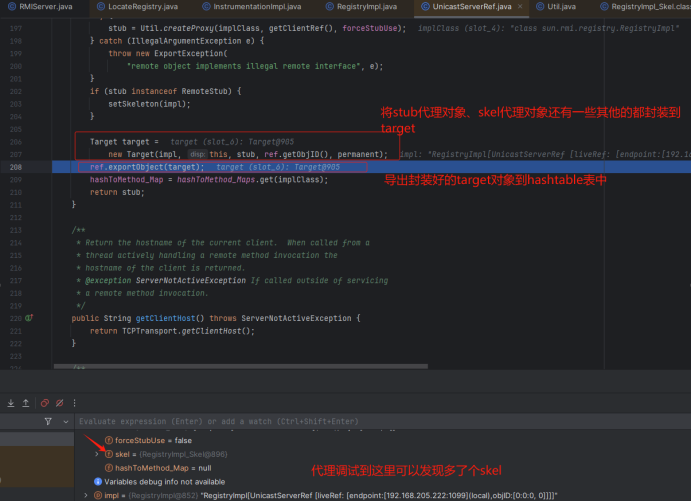
Task: Open the filter dropdown arrow beside funnel
Action: pos(65,422)
